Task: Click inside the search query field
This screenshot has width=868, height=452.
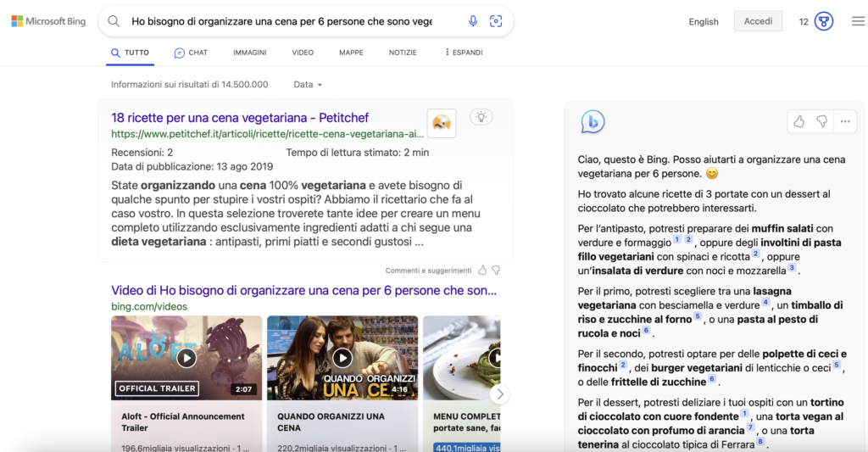Action: [281, 21]
